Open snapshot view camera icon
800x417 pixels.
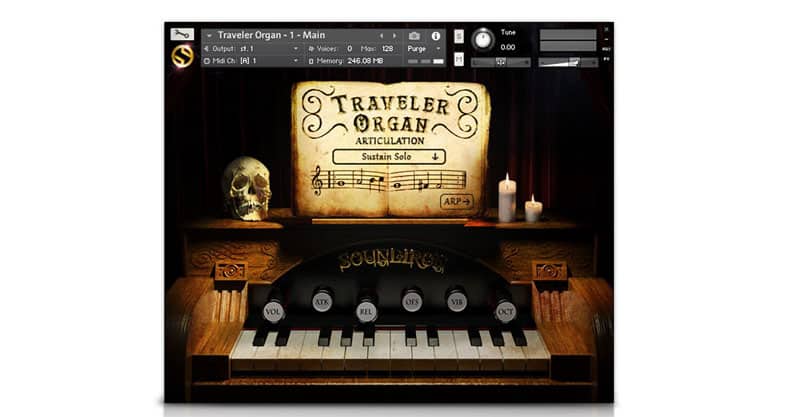click(414, 36)
